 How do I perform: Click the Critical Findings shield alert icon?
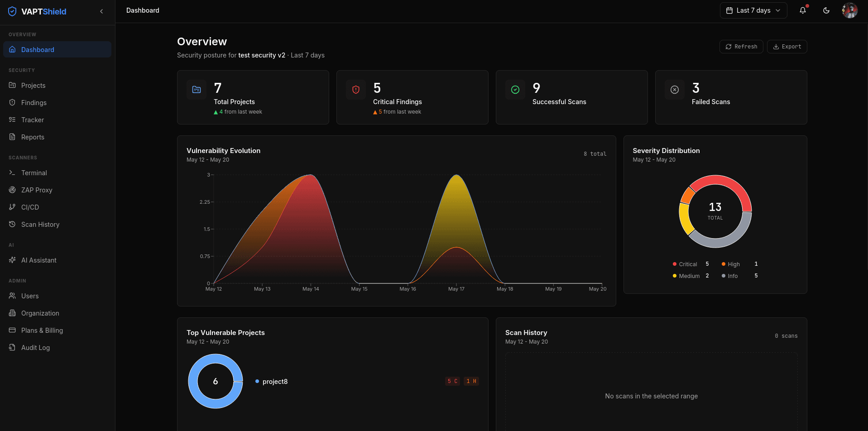click(356, 90)
